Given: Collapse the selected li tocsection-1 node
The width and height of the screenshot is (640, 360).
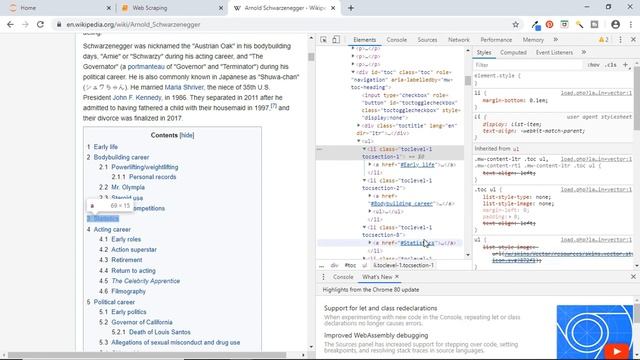Looking at the screenshot, I should pyautogui.click(x=364, y=149).
